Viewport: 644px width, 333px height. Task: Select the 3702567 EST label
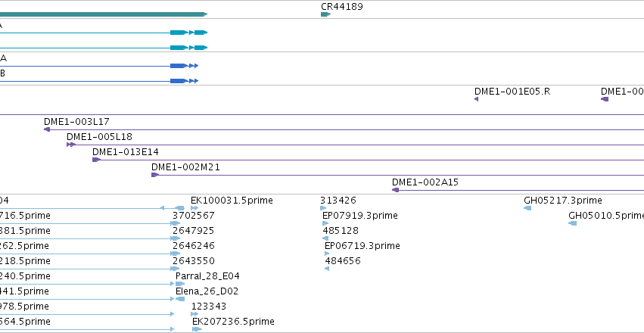click(x=194, y=215)
